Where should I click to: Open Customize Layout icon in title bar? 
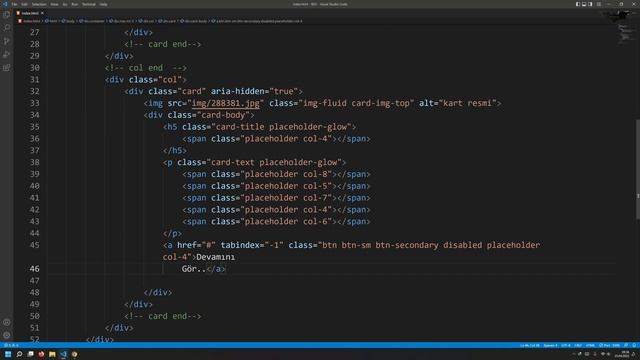[599, 4]
